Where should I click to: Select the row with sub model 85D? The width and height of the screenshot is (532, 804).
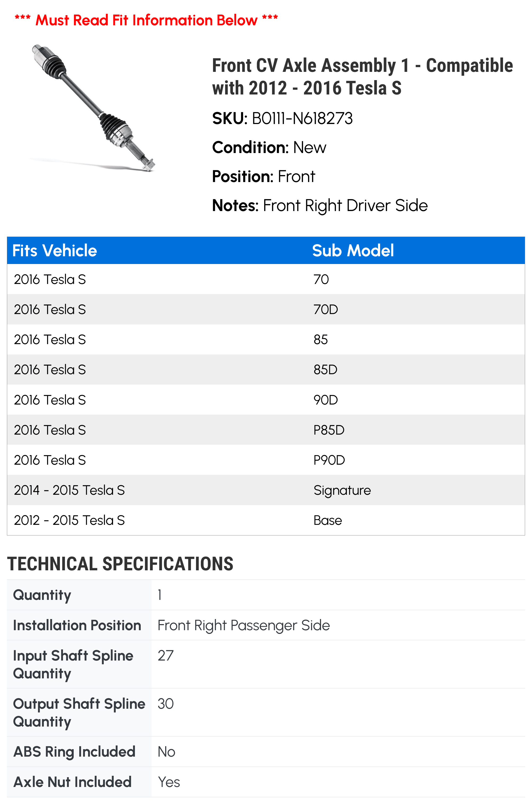266,370
